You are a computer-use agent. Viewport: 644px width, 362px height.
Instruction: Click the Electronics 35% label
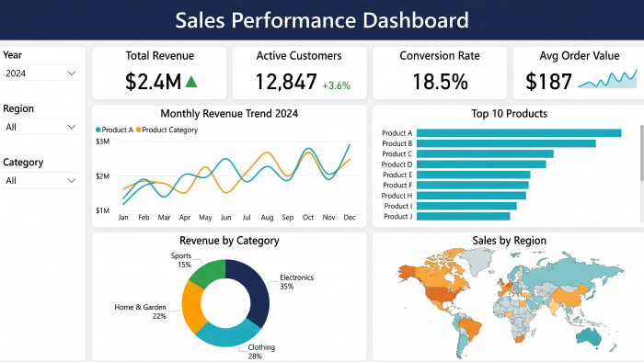click(296, 282)
